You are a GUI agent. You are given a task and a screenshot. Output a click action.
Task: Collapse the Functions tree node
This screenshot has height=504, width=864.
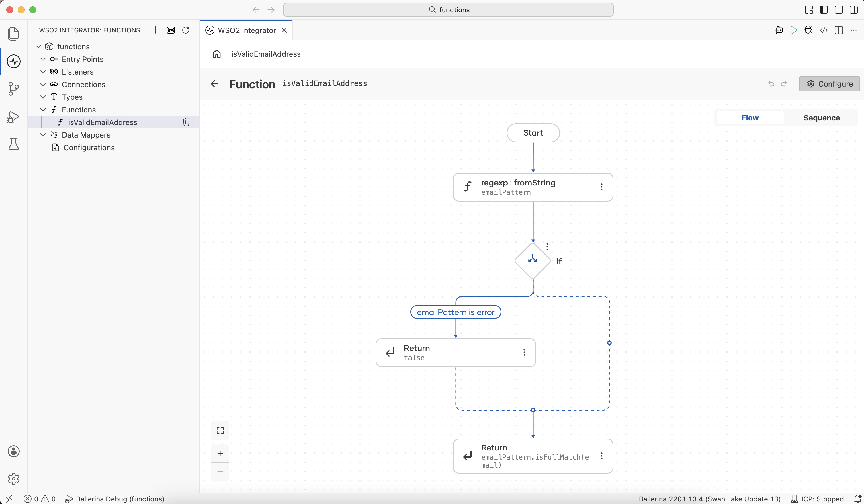point(43,110)
